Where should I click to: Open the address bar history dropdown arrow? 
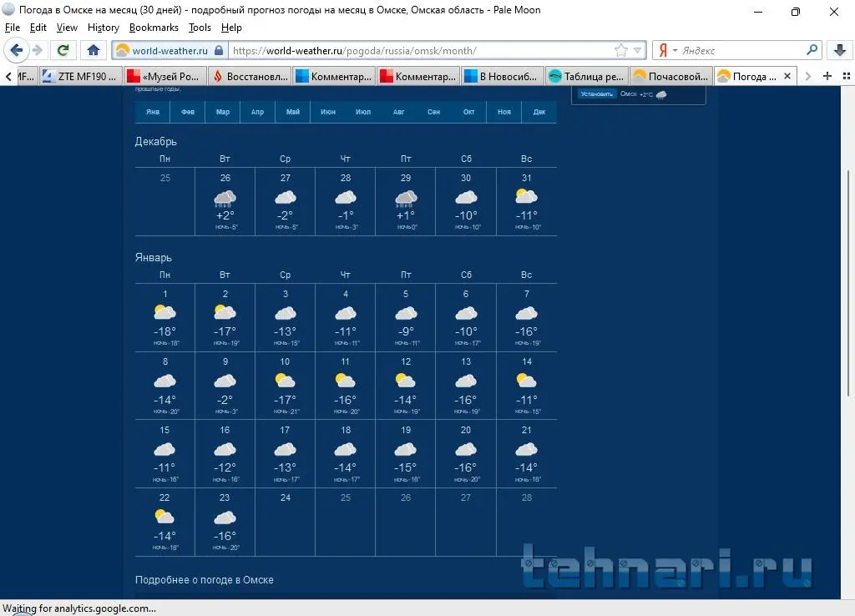click(x=637, y=51)
